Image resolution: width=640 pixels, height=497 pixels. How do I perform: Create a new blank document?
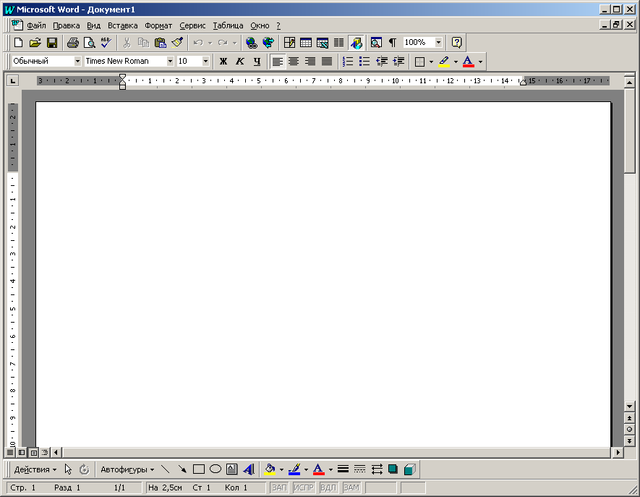(x=18, y=42)
